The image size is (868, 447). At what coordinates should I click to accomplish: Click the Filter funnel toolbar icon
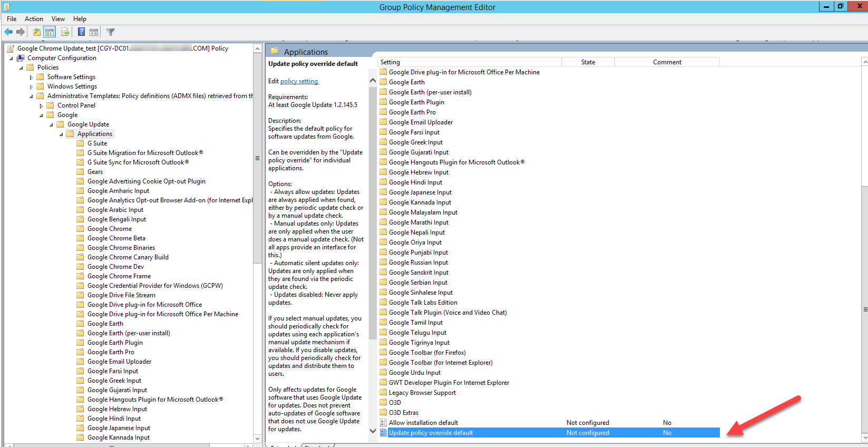[x=110, y=32]
